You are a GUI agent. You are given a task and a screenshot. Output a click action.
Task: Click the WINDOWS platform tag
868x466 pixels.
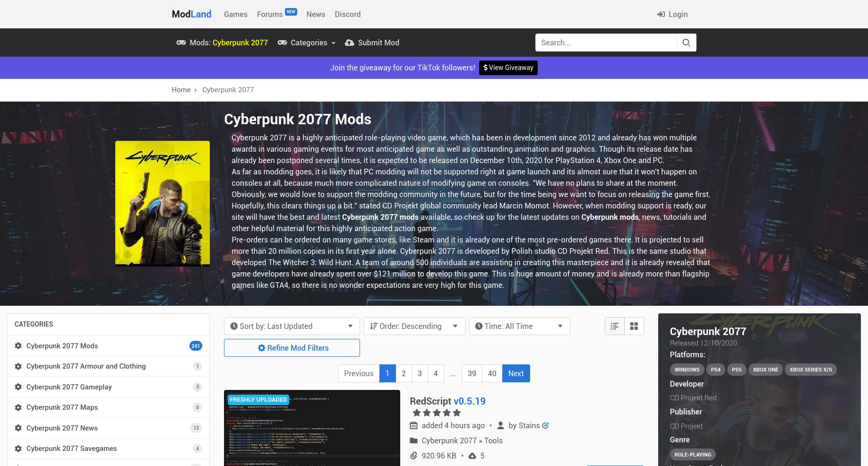pos(687,370)
